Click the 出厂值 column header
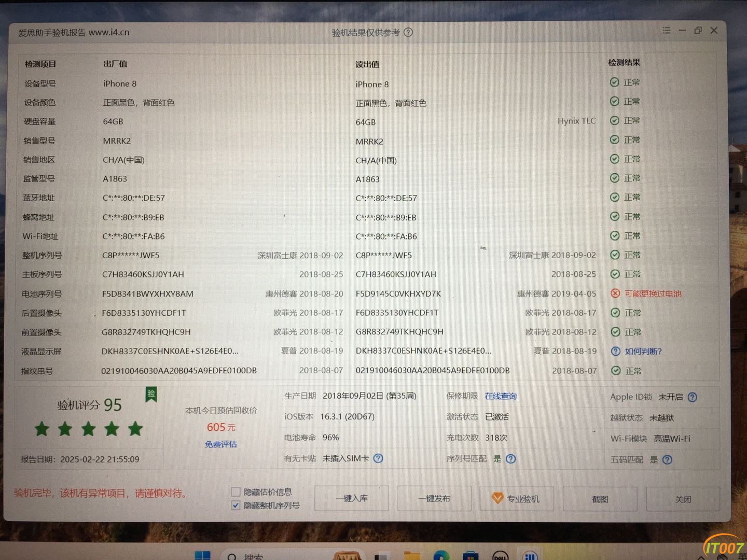Image resolution: width=747 pixels, height=560 pixels. [115, 64]
